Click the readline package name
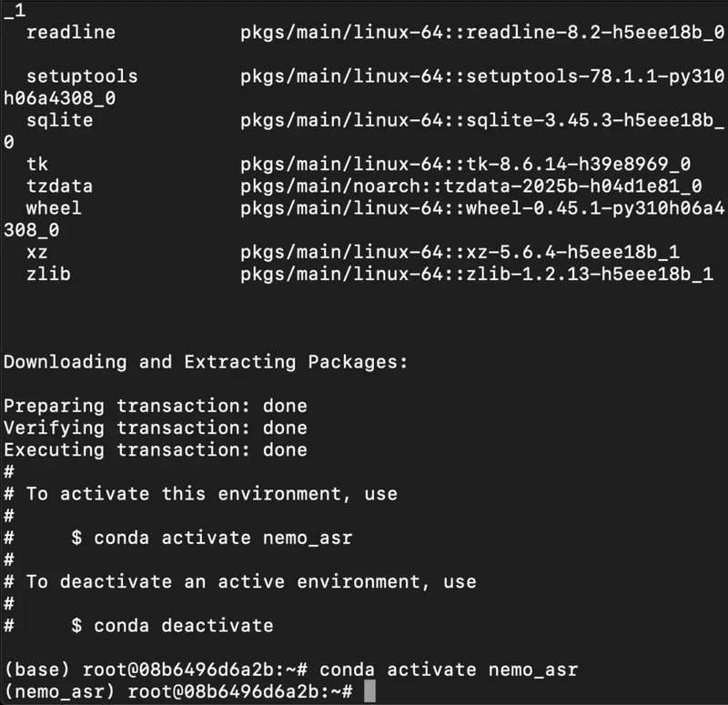 (x=71, y=32)
